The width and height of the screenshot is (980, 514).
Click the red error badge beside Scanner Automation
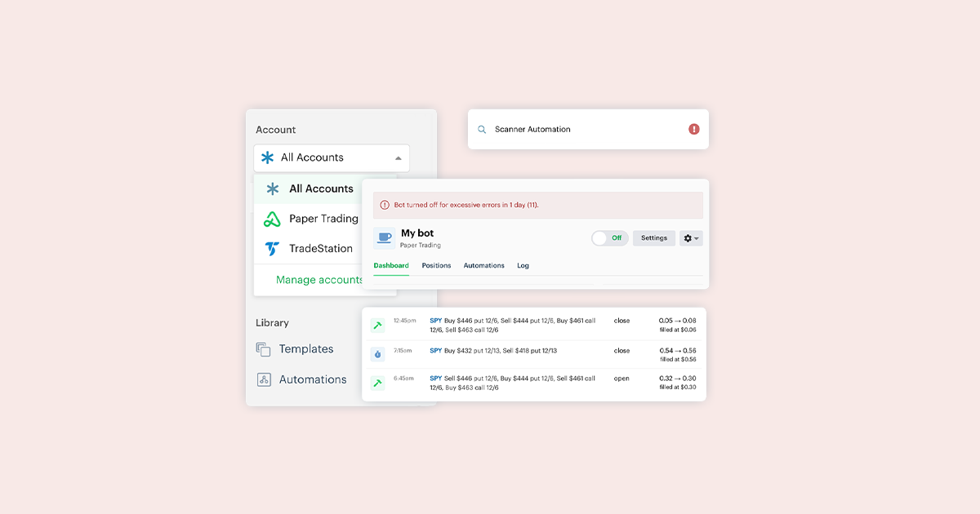pos(693,129)
